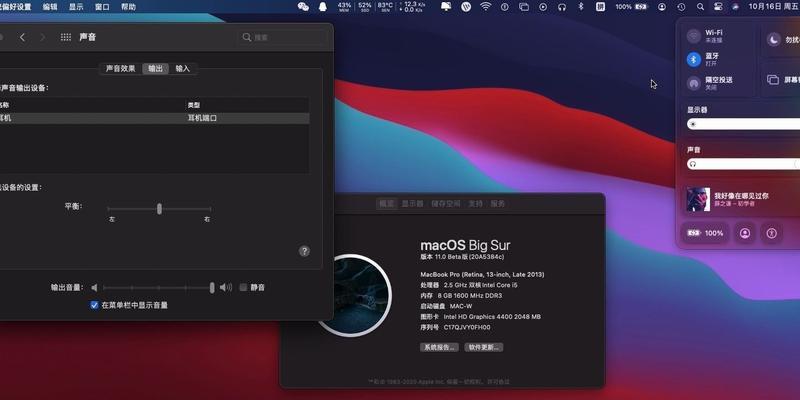Screen dimensions: 800x400
Task: Open the 拼 input method menu
Action: (601, 7)
